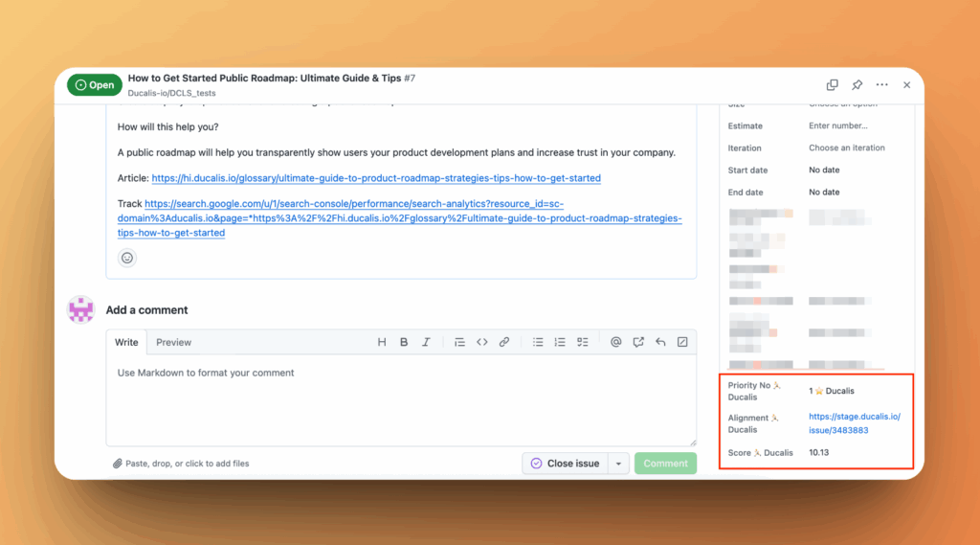Click the Close issue button

click(x=565, y=464)
